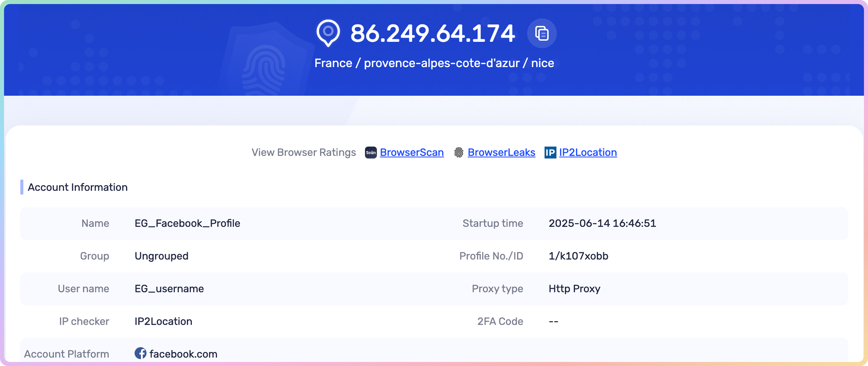The image size is (868, 366).
Task: Select profile ID 1/k107xobb
Action: pyautogui.click(x=578, y=256)
